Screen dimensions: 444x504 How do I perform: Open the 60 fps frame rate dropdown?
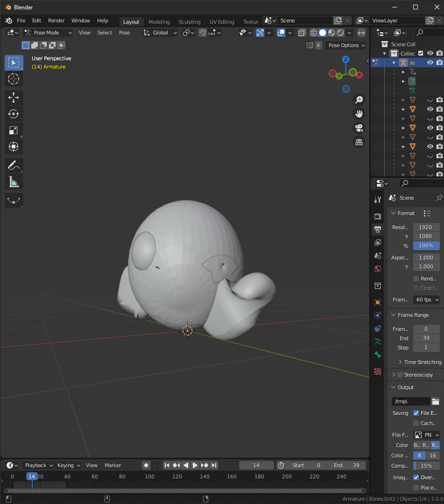click(426, 300)
